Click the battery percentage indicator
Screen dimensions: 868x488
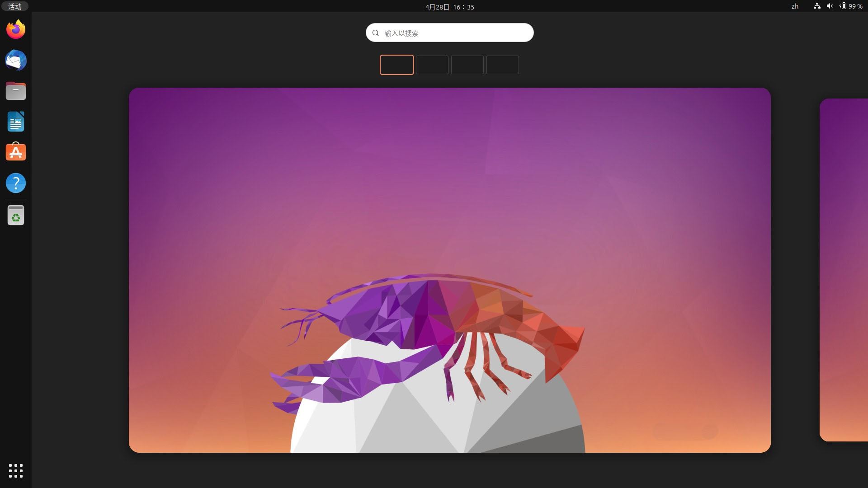point(853,7)
